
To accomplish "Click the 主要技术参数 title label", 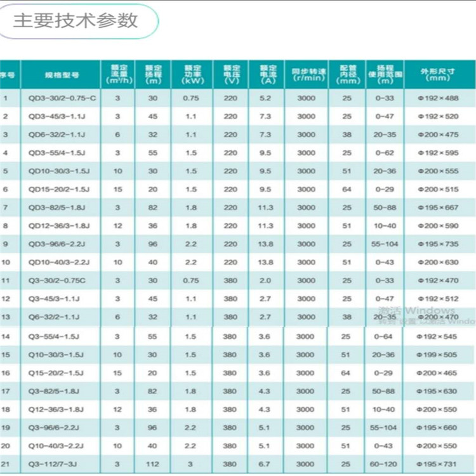I will (x=76, y=21).
